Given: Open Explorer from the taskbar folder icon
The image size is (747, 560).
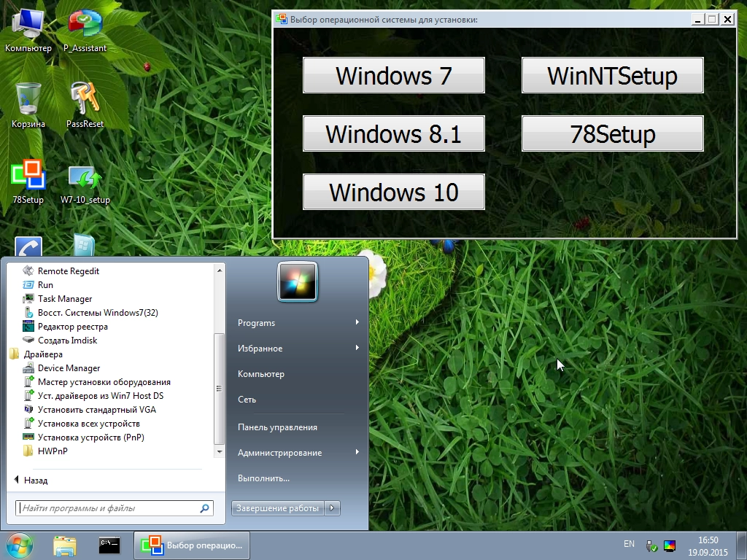Looking at the screenshot, I should [65, 545].
